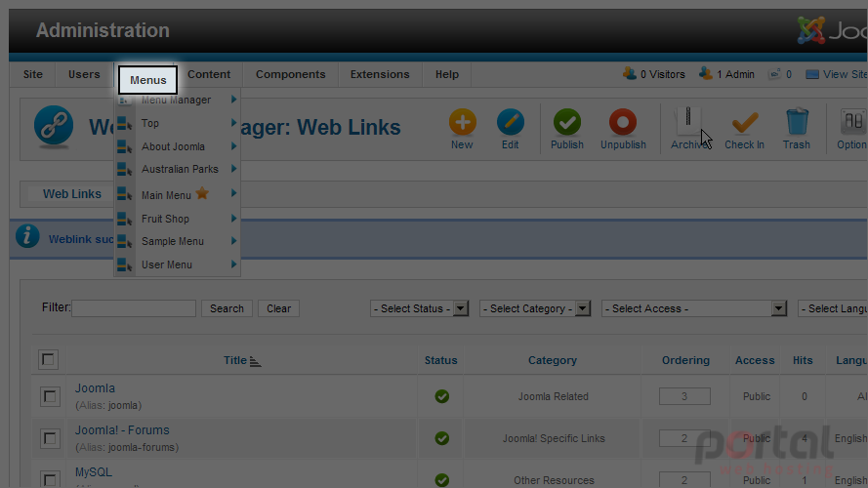Screen dimensions: 868x488
Task: Check the MySQL row checkbox
Action: point(50,479)
